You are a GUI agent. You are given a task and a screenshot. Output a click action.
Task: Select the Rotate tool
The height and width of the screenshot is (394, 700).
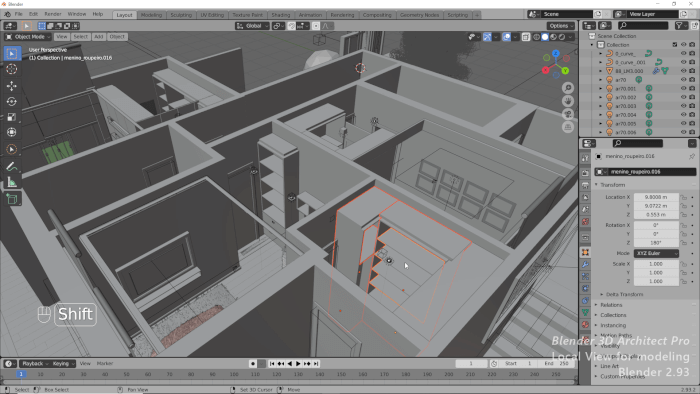tap(12, 101)
